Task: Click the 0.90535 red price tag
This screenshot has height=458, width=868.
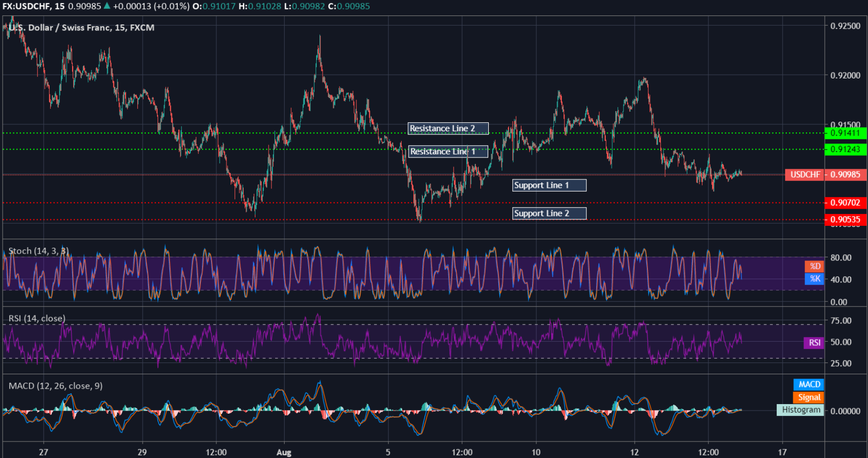Action: point(846,219)
